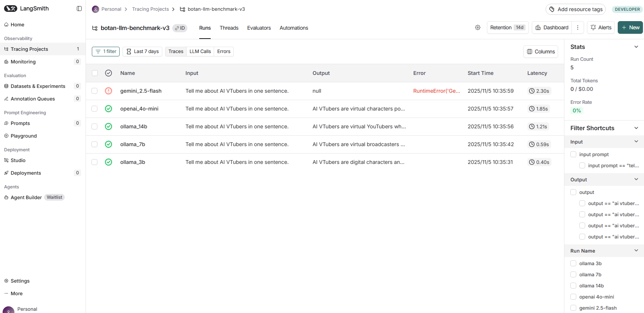Select openai_4o-mini run checkbox

[95, 109]
